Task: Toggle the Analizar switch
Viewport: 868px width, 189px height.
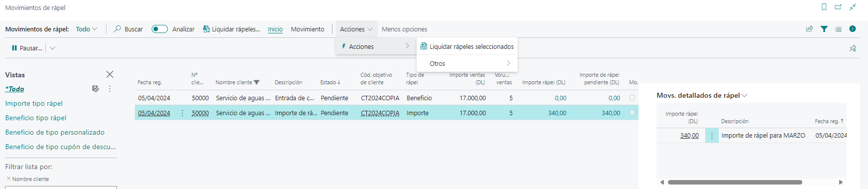Action: coord(160,29)
